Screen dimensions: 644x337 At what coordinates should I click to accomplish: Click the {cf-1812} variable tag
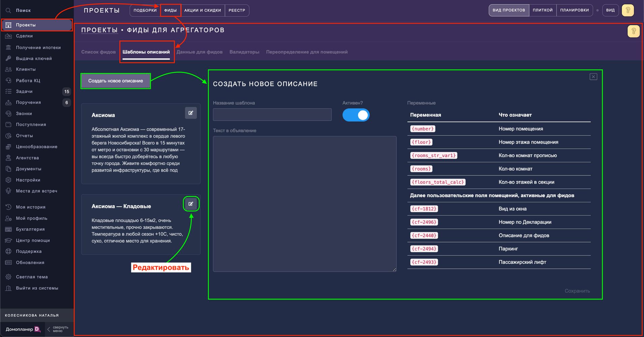click(424, 209)
